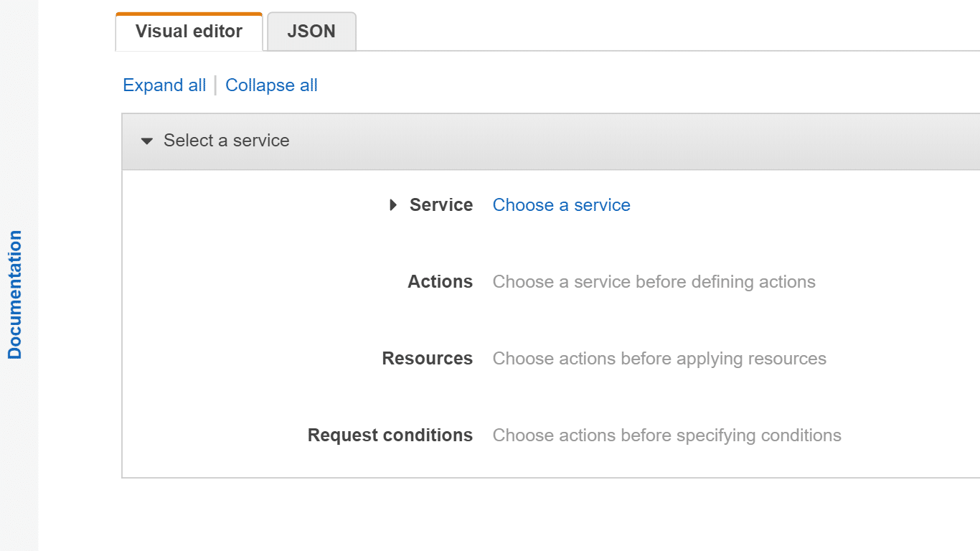The image size is (980, 551).
Task: Click 'Choose a service before defining actions' text
Action: tap(654, 282)
